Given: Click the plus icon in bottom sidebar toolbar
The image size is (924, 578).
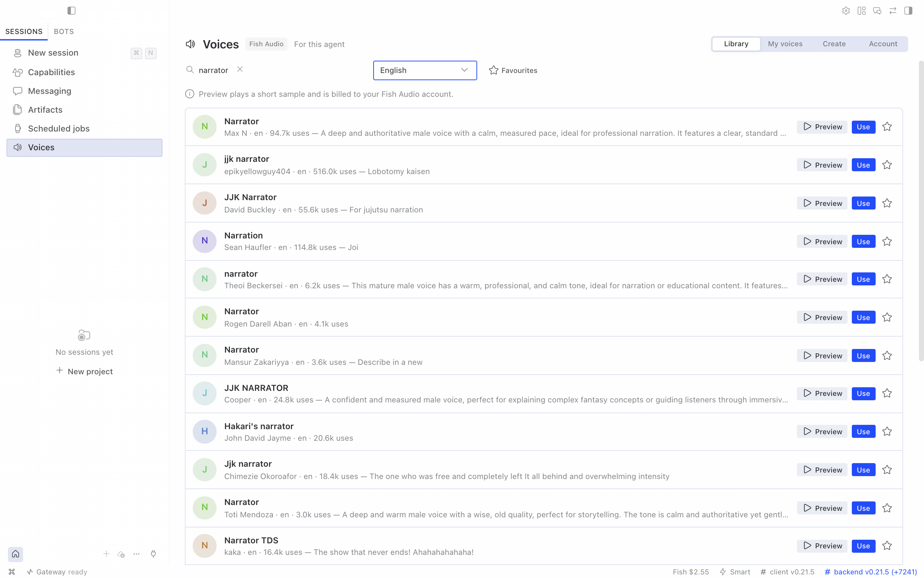Looking at the screenshot, I should tap(106, 554).
